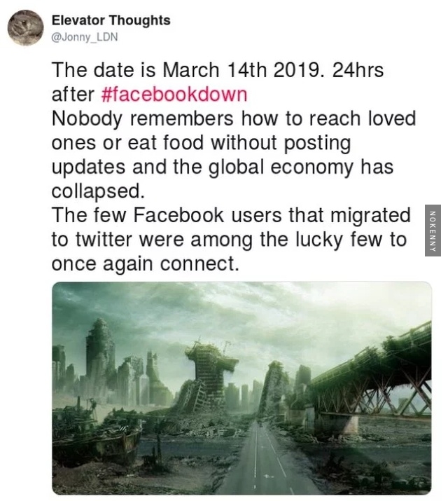
Task: Select the line "Nobody remembers how to reach loved"
Action: coord(234,118)
